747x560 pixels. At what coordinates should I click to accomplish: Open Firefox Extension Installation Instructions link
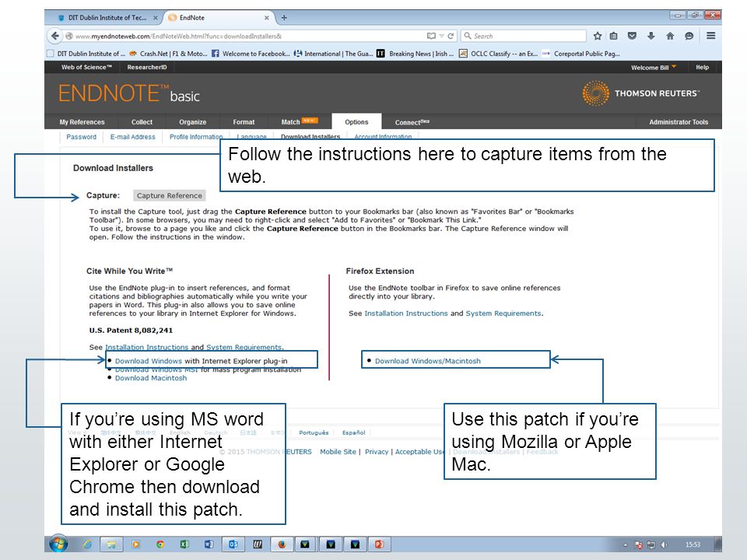pos(406,313)
